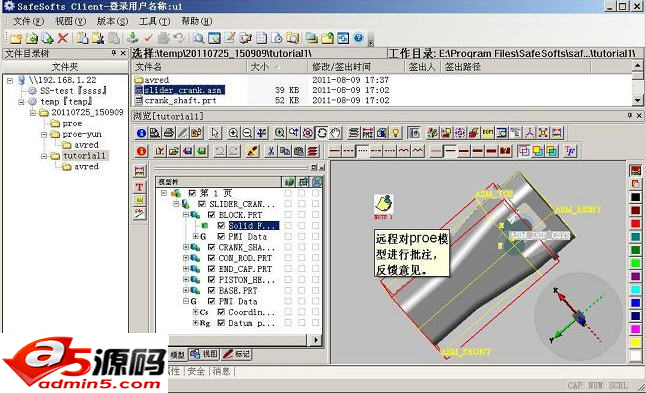Click the PMI display icon in viewer toolbar
This screenshot has height=393, width=646.
click(367, 133)
